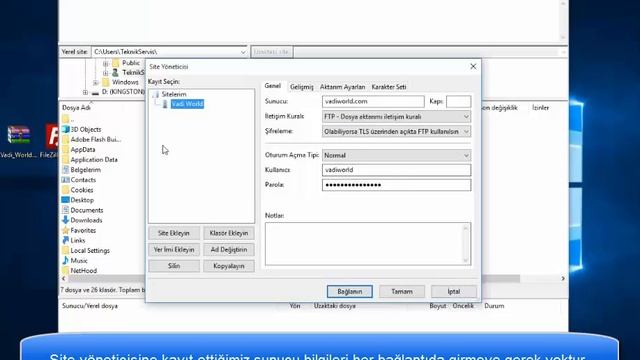Click the Contacts folder icon
Screen dimensions: 640x360
point(65,180)
